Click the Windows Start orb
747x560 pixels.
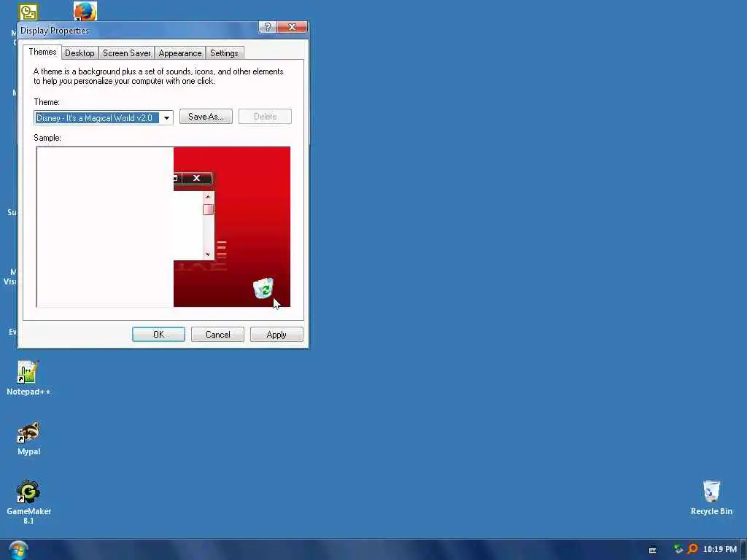coord(18,550)
